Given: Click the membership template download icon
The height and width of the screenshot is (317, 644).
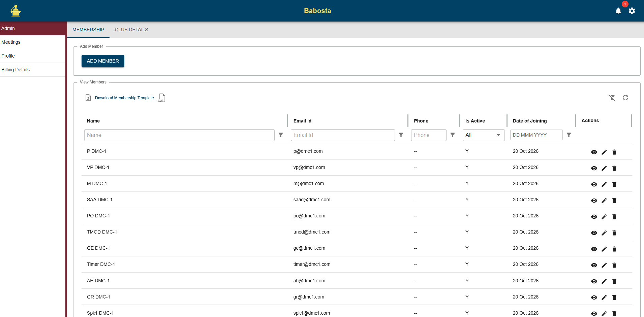Looking at the screenshot, I should click(x=88, y=98).
